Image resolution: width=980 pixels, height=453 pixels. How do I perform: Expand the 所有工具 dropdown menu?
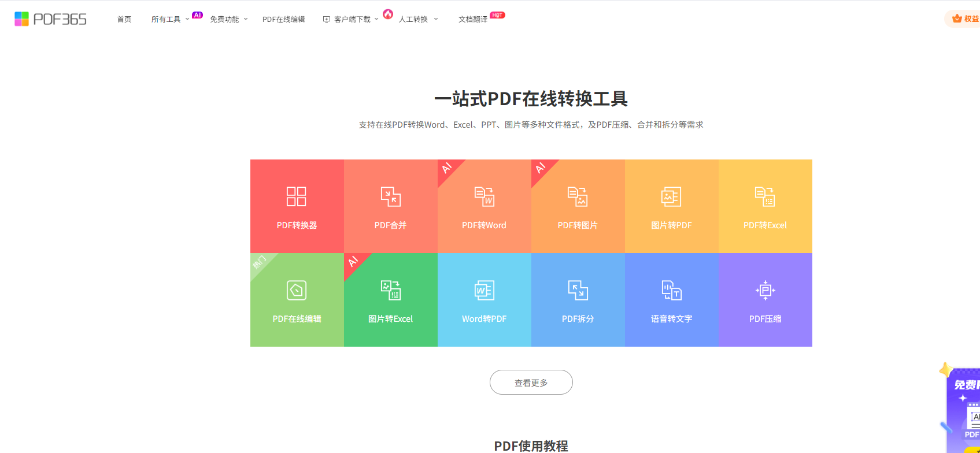(x=170, y=20)
